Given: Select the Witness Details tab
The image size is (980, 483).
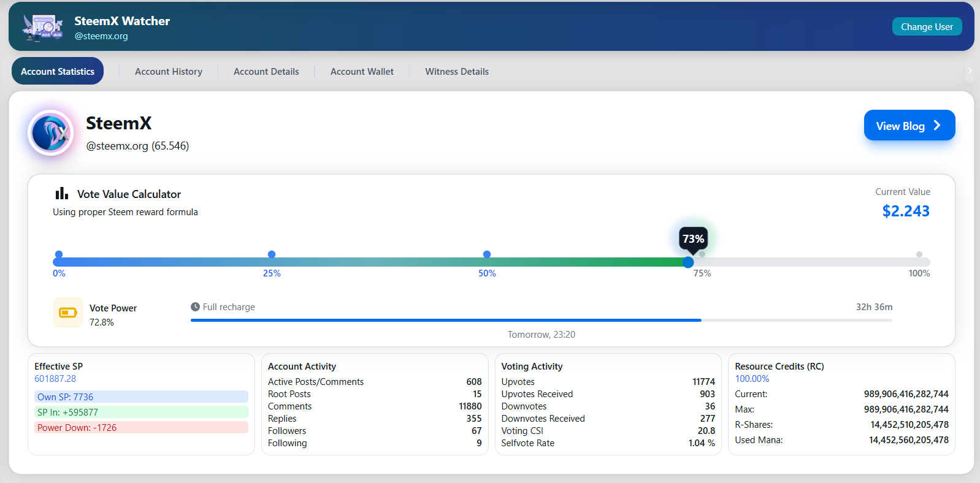Looking at the screenshot, I should tap(457, 71).
